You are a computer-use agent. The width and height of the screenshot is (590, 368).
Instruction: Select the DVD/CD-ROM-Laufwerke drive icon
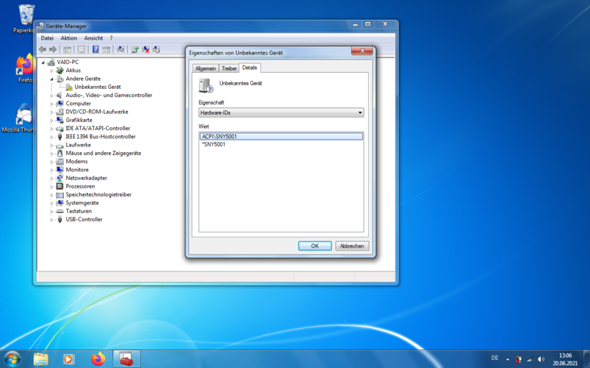point(59,112)
